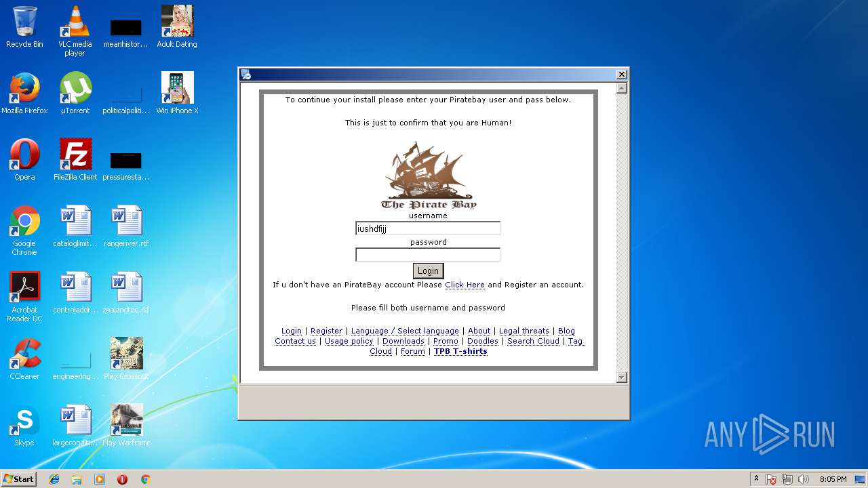The width and height of the screenshot is (868, 488).
Task: Open Internet Explorer in the taskbar
Action: coord(54,479)
